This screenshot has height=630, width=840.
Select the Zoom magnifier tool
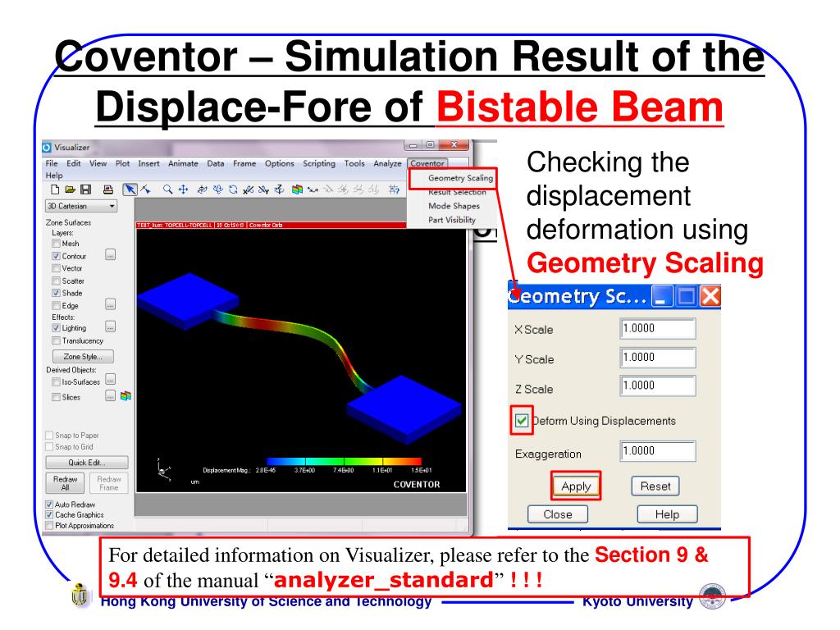point(167,189)
